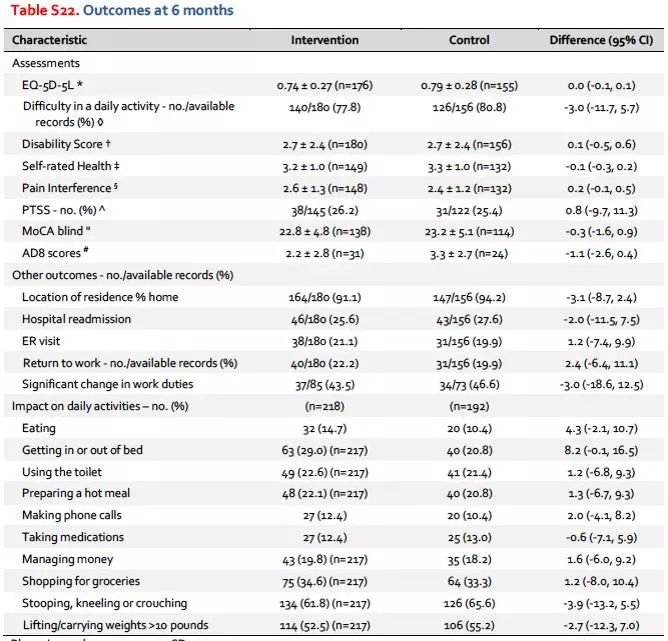Select the Characteristic column header
Screen dimensions: 668x641
[x=49, y=40]
